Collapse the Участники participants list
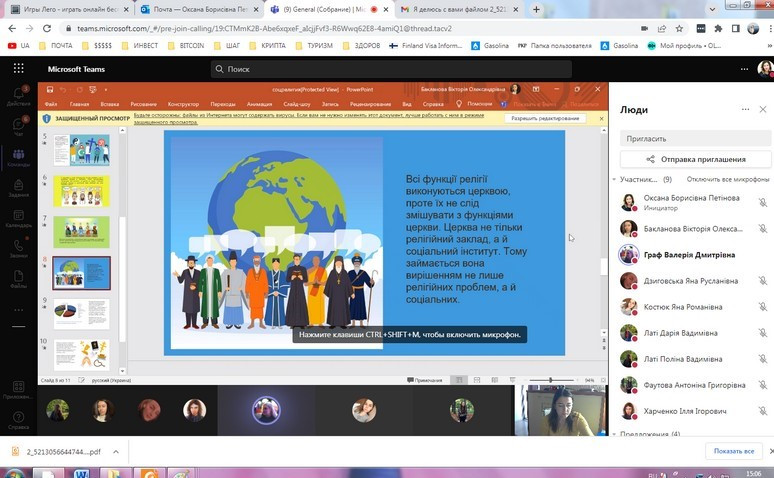This screenshot has width=774, height=478. tap(615, 179)
